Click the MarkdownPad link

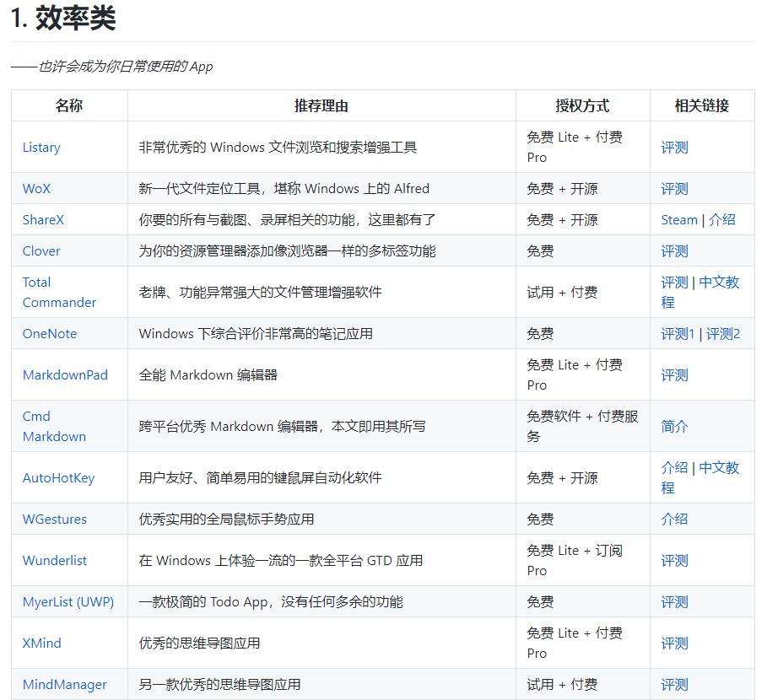(x=65, y=374)
